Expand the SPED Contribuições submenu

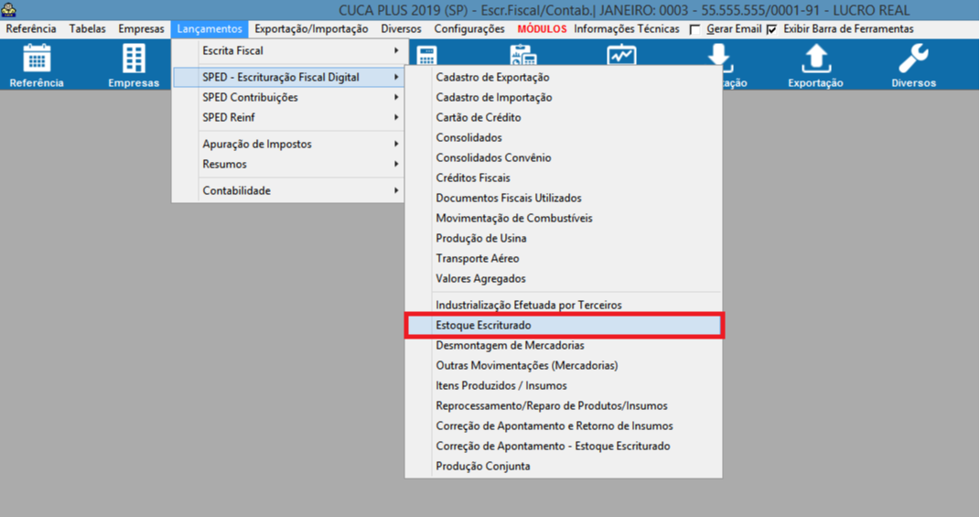(x=288, y=97)
